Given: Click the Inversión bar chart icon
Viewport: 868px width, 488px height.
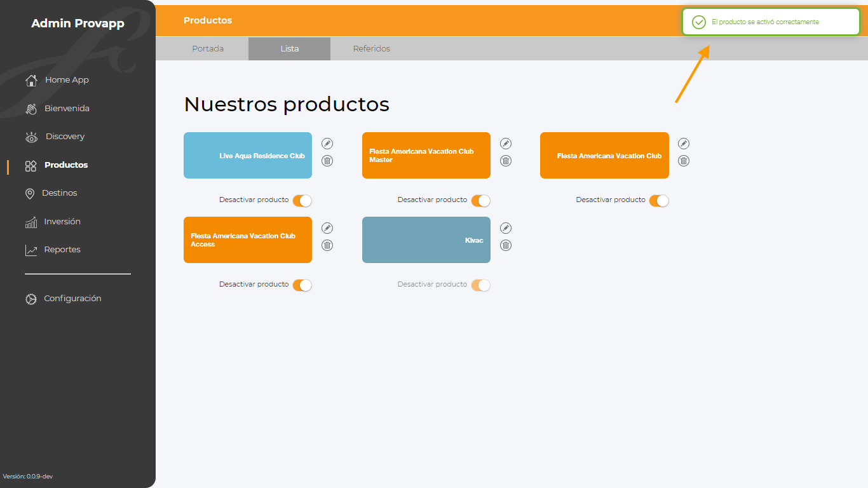Looking at the screenshot, I should tap(31, 222).
